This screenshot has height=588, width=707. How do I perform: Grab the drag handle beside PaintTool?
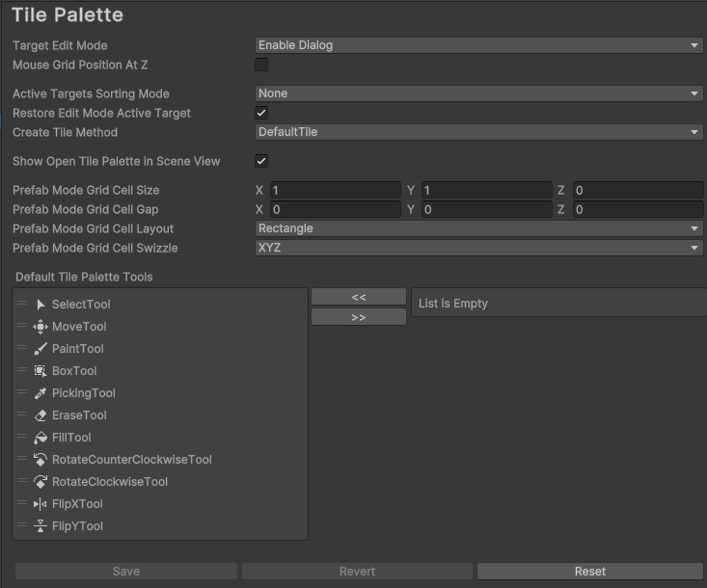(x=22, y=347)
